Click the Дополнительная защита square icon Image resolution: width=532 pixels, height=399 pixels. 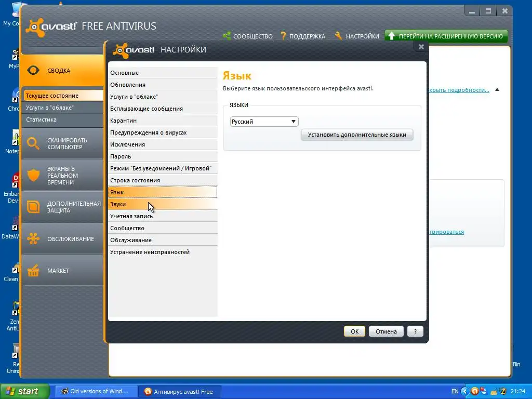pyautogui.click(x=33, y=207)
